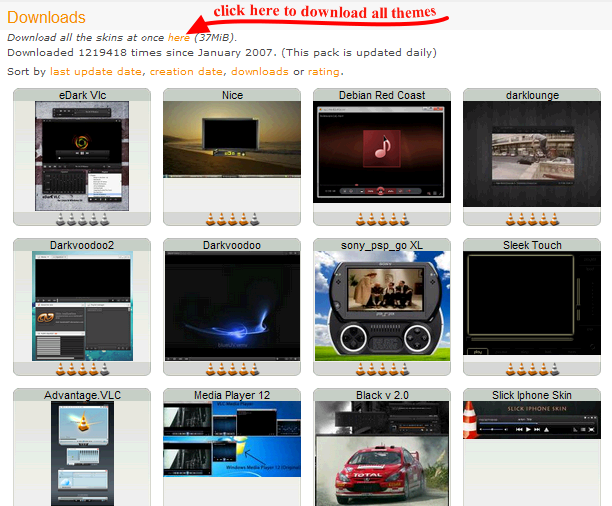Click Darkvoodoo cone rating icons
Viewport: 612px width, 506px height.
[232, 369]
